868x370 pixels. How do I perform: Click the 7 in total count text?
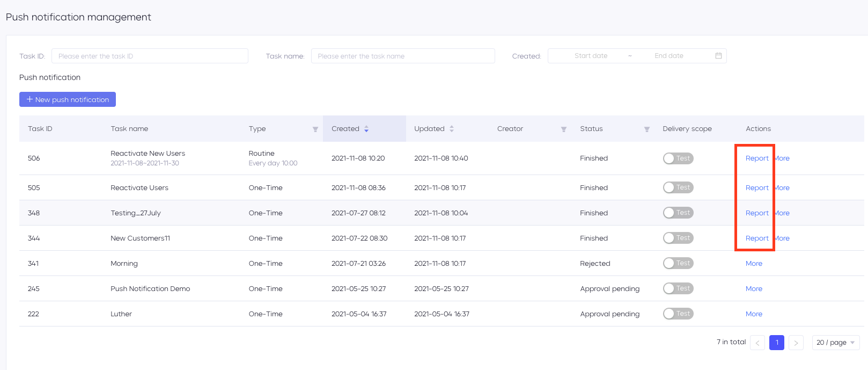[x=731, y=342]
